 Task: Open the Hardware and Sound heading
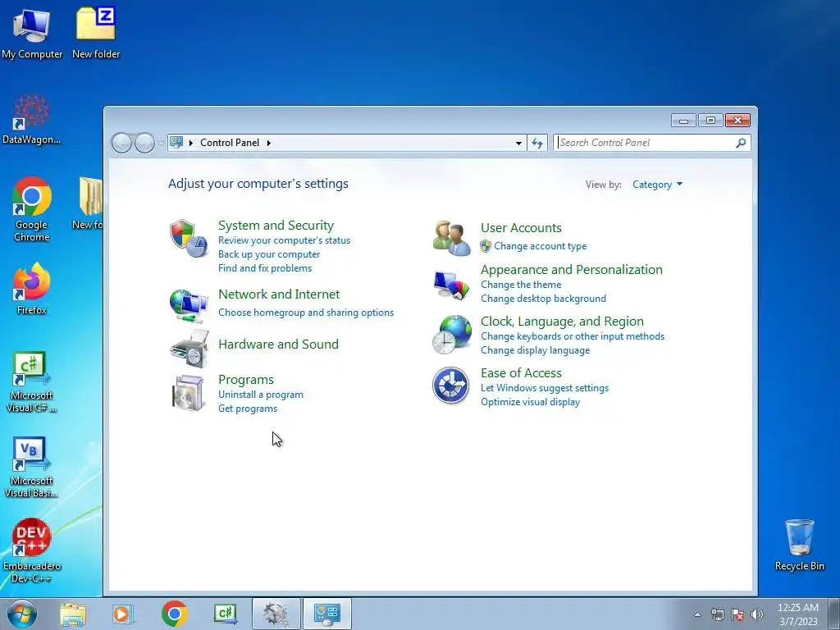[x=278, y=344]
